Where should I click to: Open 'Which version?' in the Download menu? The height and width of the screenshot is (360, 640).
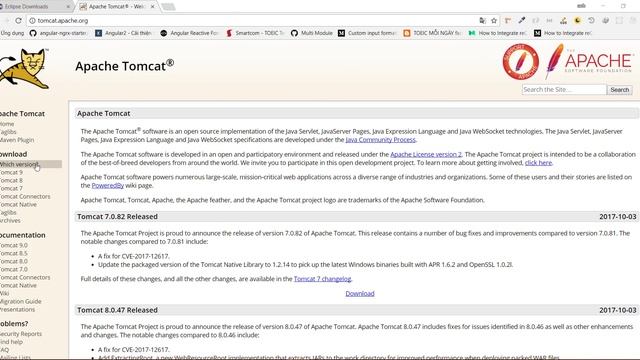click(20, 164)
